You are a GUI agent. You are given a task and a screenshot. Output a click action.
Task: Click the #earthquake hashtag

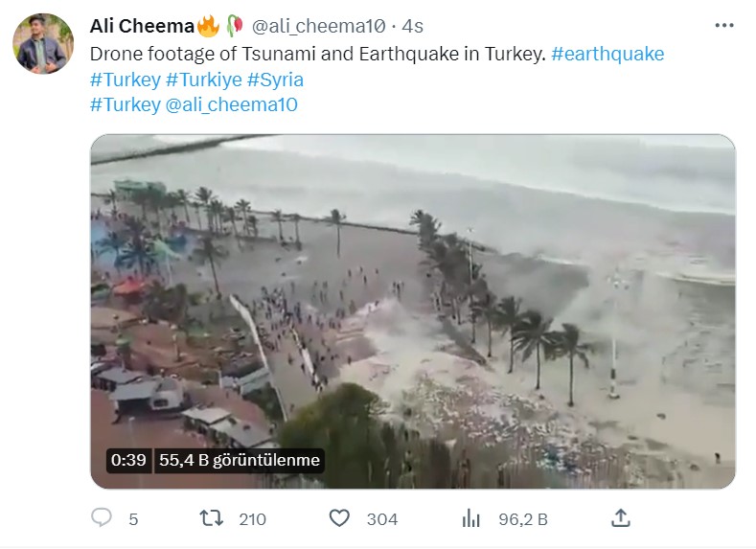607,54
